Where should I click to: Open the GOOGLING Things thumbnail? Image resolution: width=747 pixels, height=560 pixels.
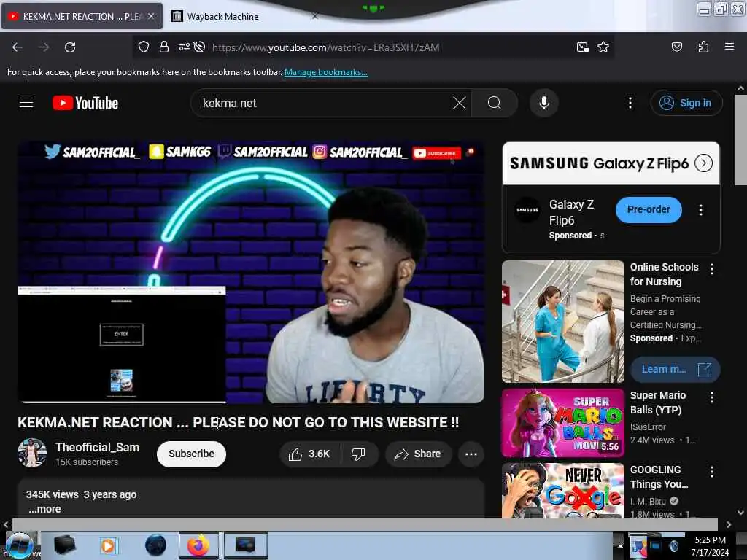click(x=562, y=491)
